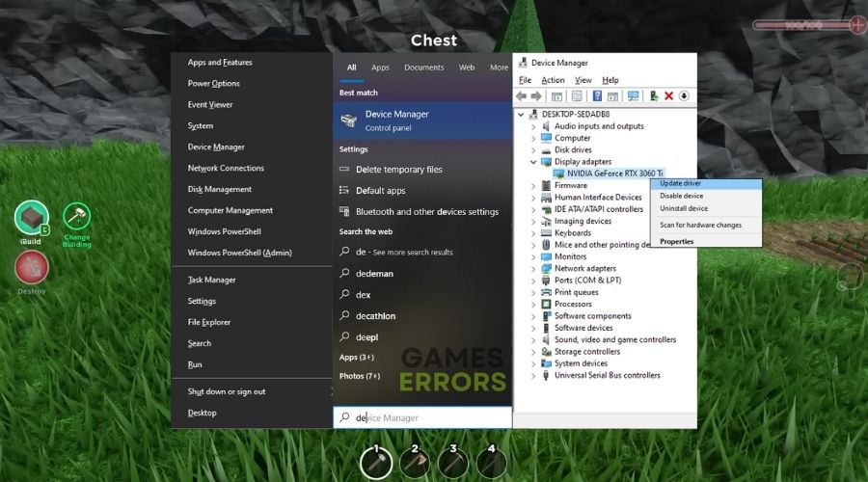Open the More search filter dropdown
This screenshot has width=868, height=482.
click(499, 67)
